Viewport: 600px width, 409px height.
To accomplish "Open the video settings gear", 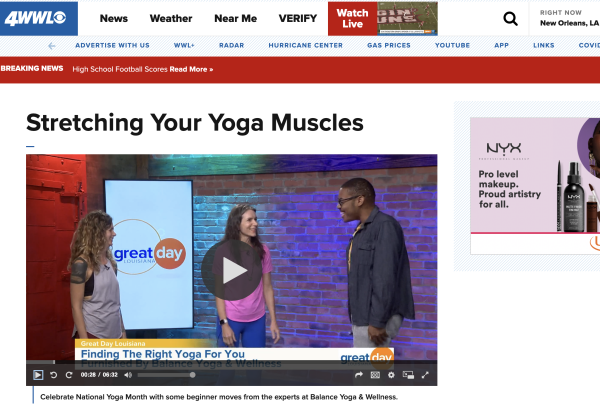I will (391, 375).
